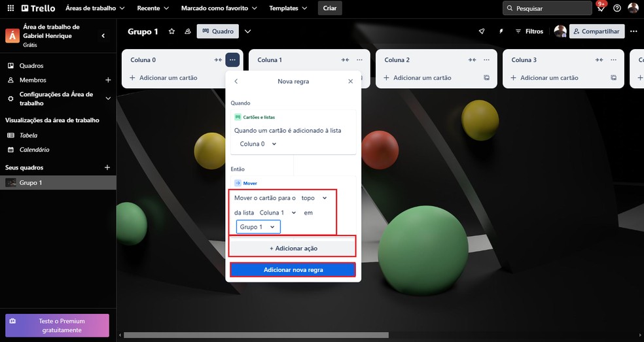Viewport: 644px width, 342px height.
Task: Change destination board Grupo 1 dropdown
Action: [258, 227]
